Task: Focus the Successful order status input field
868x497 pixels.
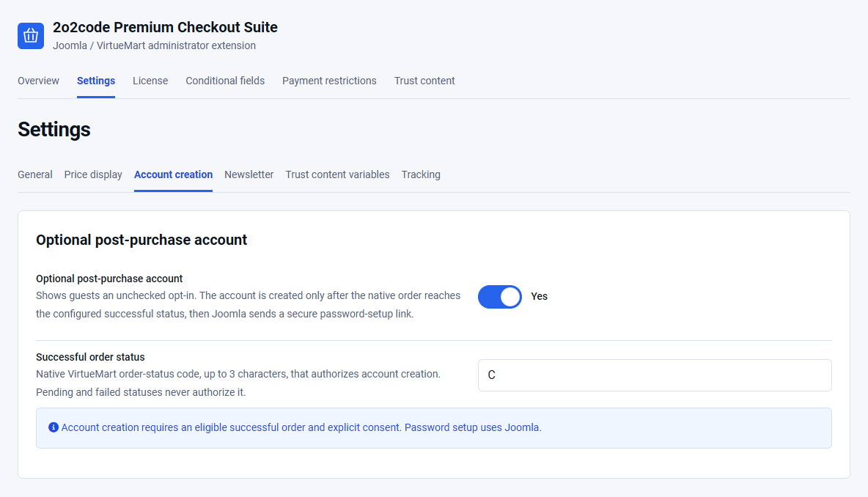Action: pos(655,375)
